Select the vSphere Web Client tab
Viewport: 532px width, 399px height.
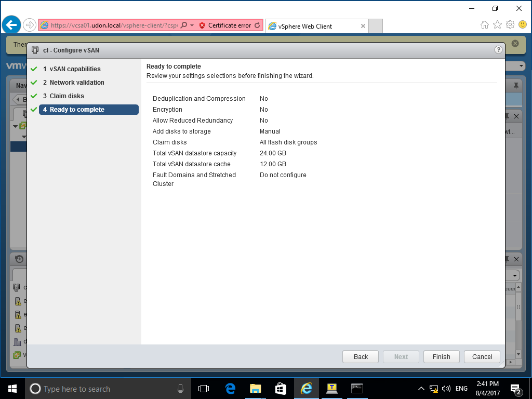point(316,26)
